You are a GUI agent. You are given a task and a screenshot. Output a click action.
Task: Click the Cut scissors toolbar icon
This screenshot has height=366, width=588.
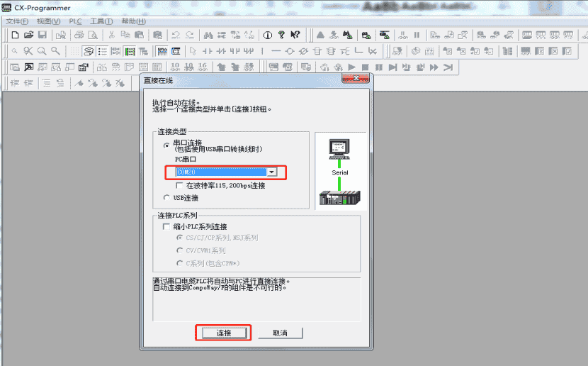[111, 35]
